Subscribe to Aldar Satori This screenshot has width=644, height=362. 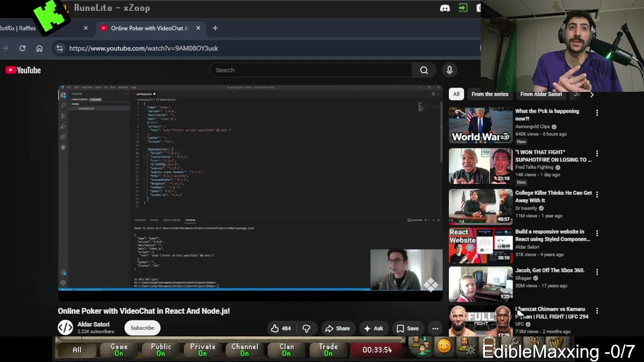[142, 328]
